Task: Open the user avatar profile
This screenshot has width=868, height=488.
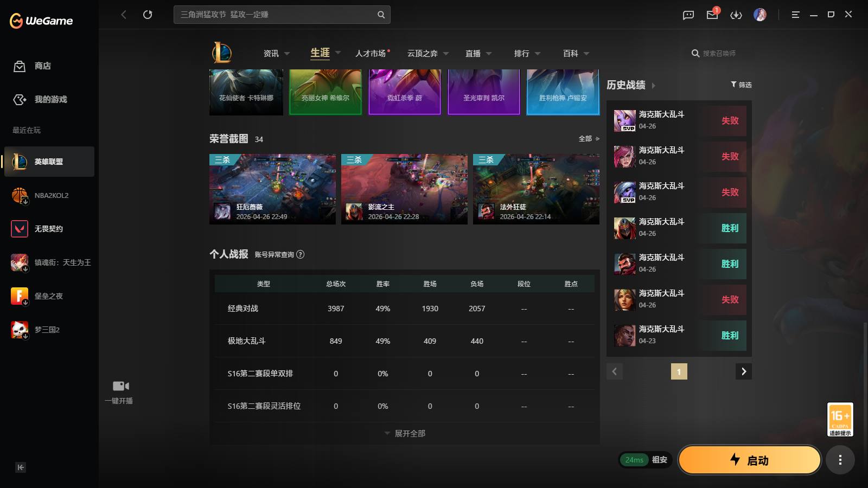Action: [x=760, y=15]
